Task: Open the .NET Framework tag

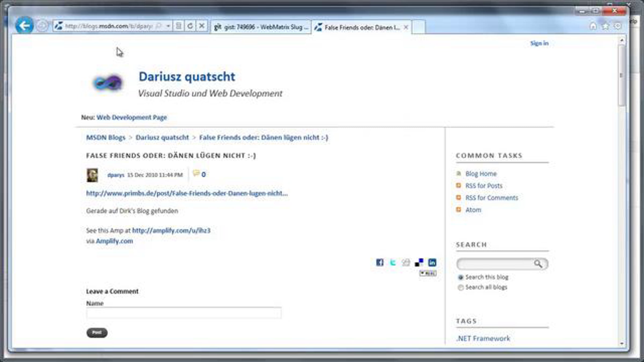Action: click(483, 338)
